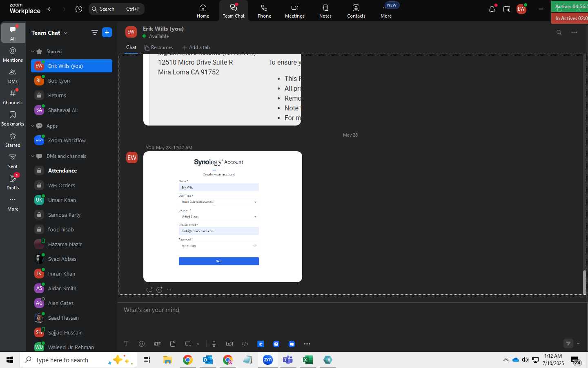Open the EW profile avatar in header
This screenshot has height=368, width=588.
pos(521,9)
